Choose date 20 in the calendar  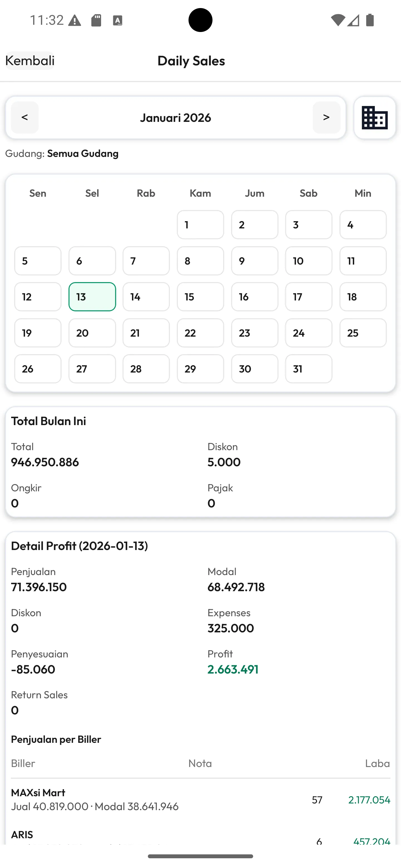[x=92, y=333]
